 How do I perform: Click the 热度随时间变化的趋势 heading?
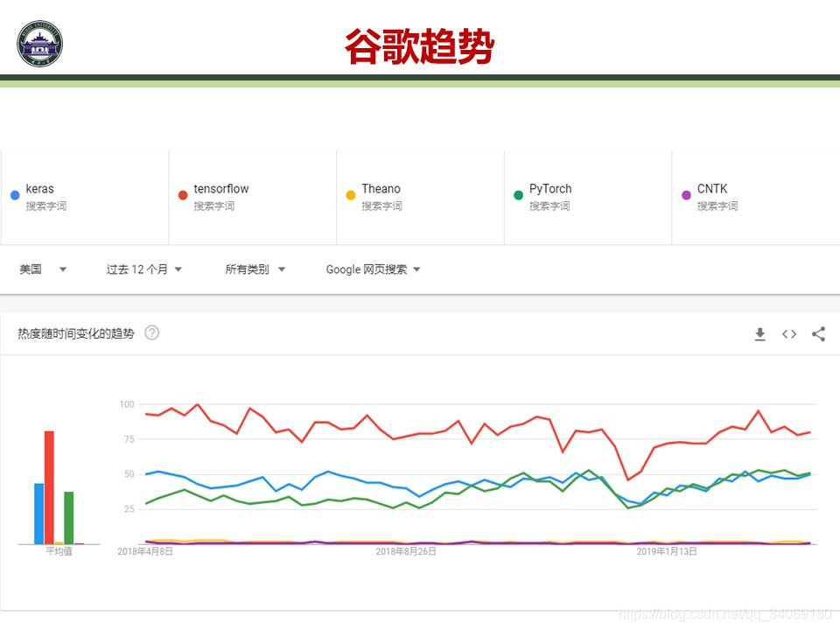[75, 333]
